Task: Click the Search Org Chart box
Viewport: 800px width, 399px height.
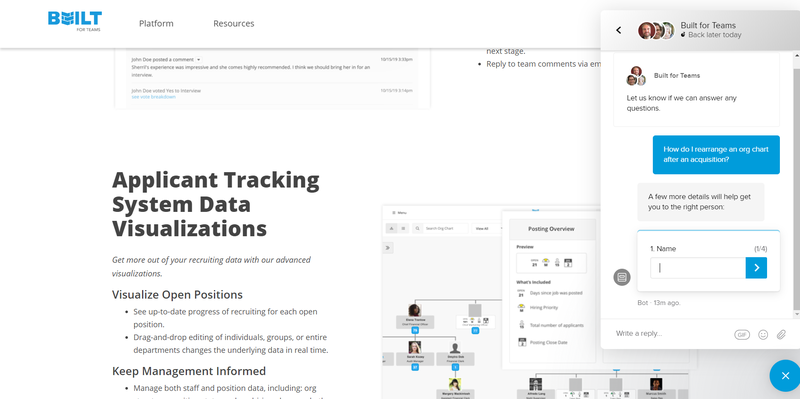Action: coord(440,229)
